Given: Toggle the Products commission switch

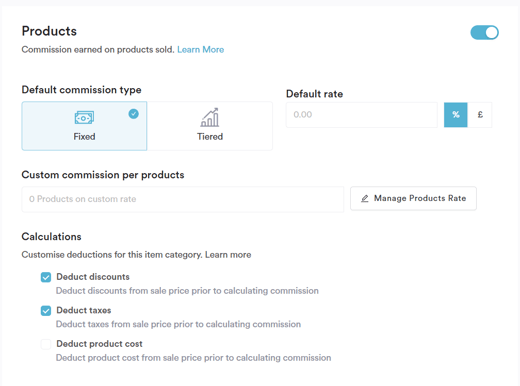Looking at the screenshot, I should [x=484, y=33].
